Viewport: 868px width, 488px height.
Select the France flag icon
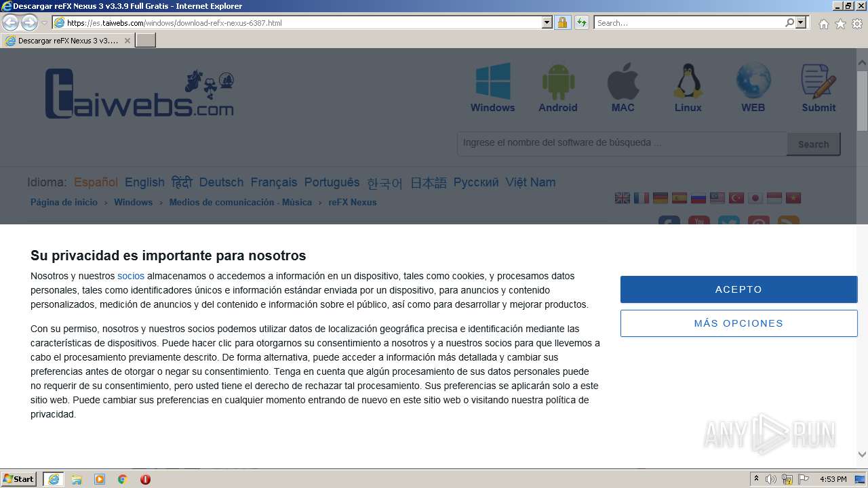(642, 198)
